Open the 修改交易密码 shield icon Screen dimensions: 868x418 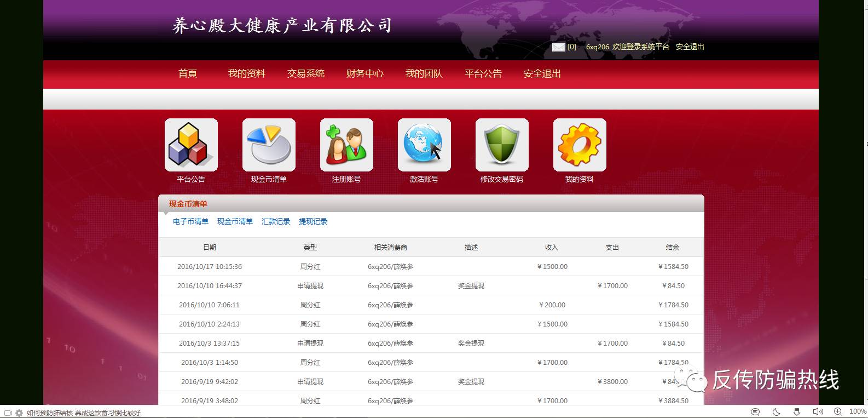click(502, 145)
